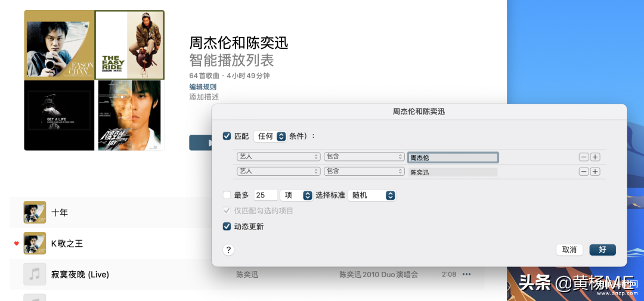The width and height of the screenshot is (644, 301).
Task: Click the music note placeholder for 寂寞夜晚 (Live)
Action: click(x=35, y=274)
